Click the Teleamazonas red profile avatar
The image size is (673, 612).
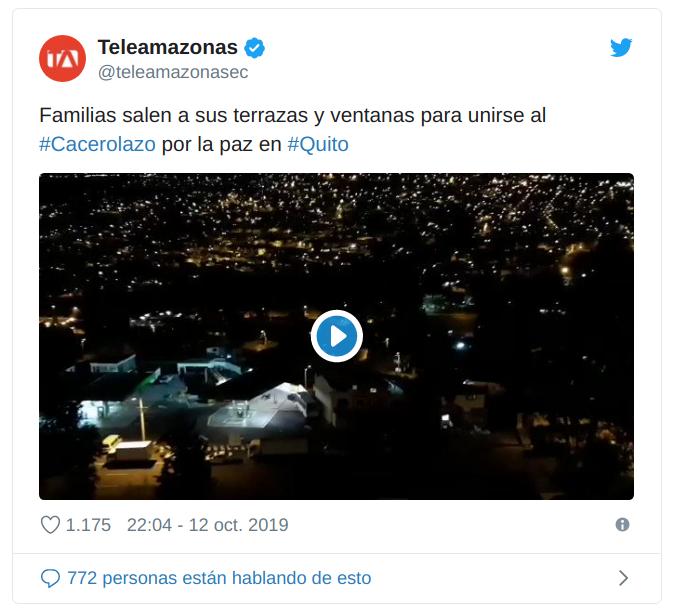62,58
